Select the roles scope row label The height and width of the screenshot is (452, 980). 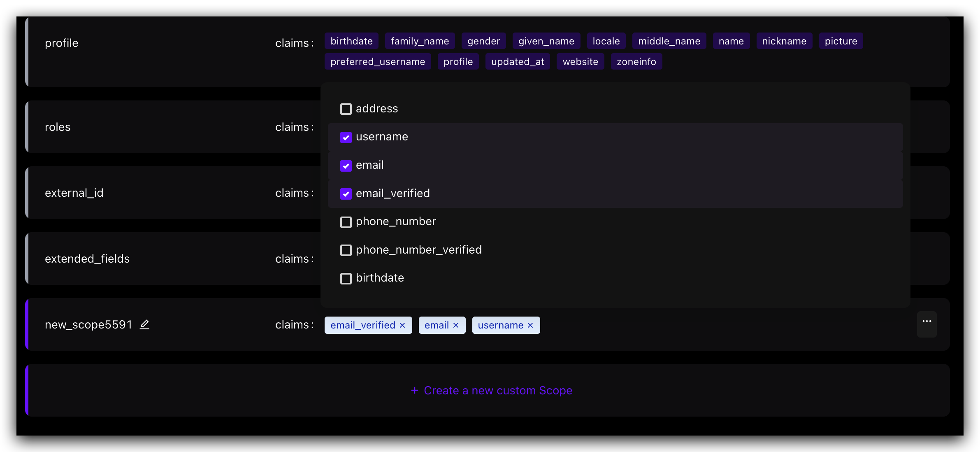(58, 127)
